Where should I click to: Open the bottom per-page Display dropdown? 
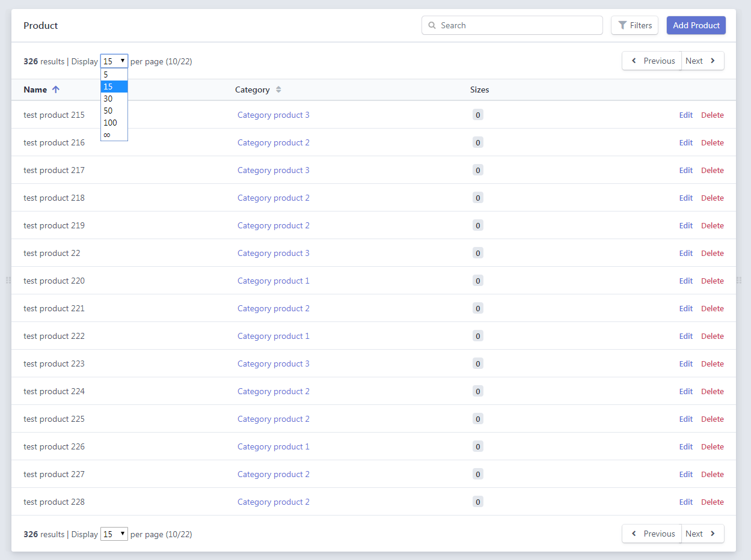[114, 534]
